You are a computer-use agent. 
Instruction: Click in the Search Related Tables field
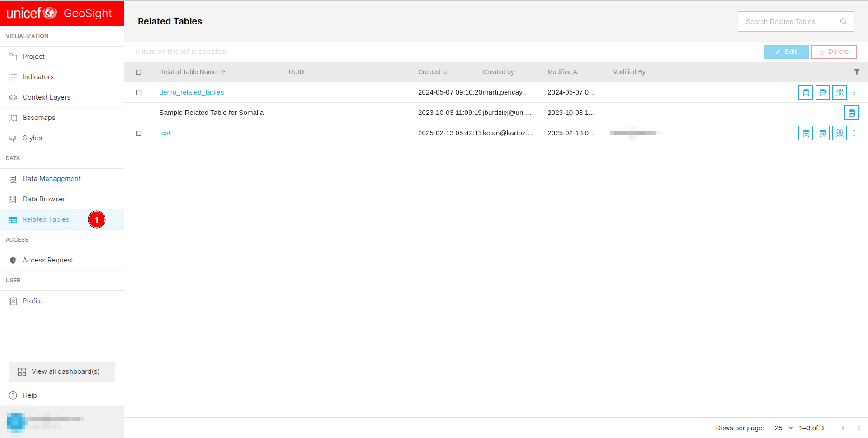coord(796,21)
